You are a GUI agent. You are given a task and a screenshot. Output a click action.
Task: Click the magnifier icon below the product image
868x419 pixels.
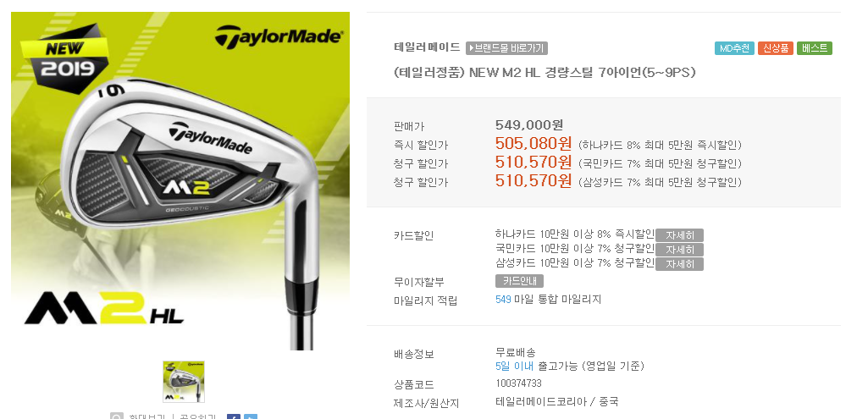tap(116, 416)
